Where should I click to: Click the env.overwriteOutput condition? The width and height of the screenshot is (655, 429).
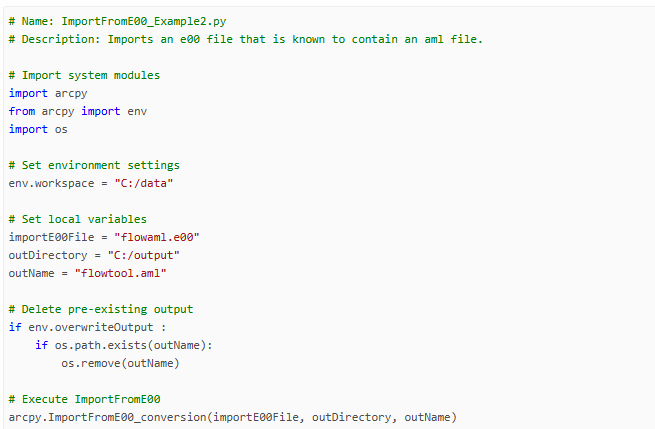pyautogui.click(x=87, y=327)
